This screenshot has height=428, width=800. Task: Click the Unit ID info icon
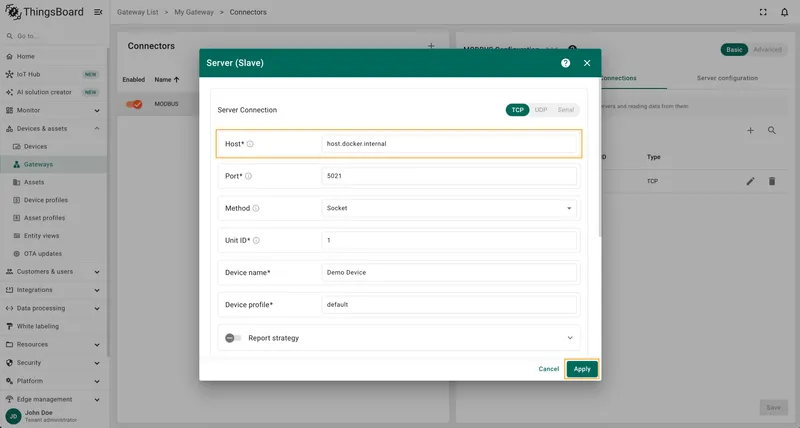(x=256, y=240)
